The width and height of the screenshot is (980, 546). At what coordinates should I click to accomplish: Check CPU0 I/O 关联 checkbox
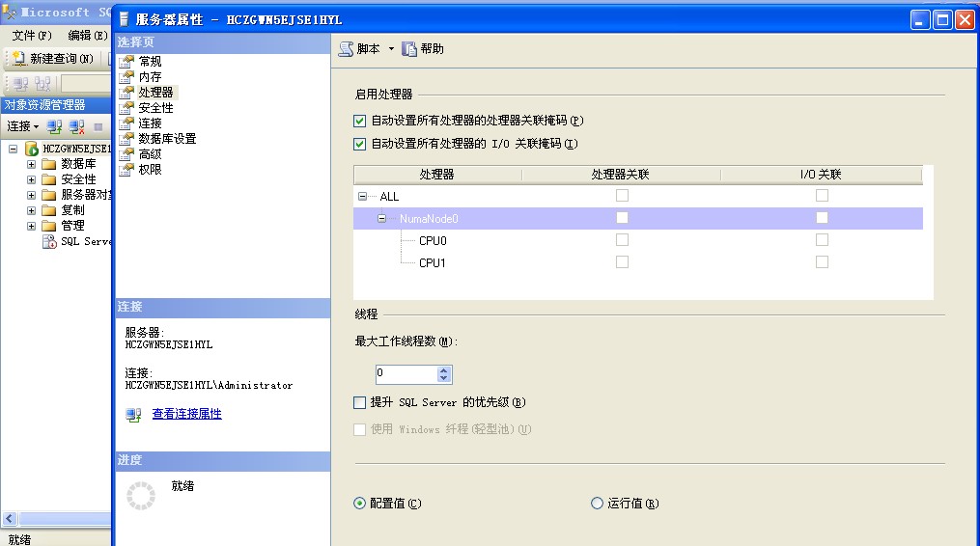(x=822, y=240)
